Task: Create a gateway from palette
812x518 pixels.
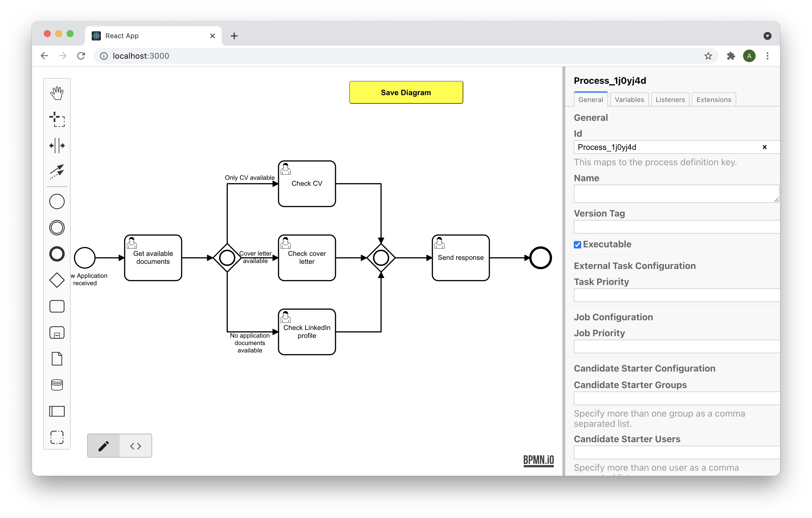Action: coord(57,280)
